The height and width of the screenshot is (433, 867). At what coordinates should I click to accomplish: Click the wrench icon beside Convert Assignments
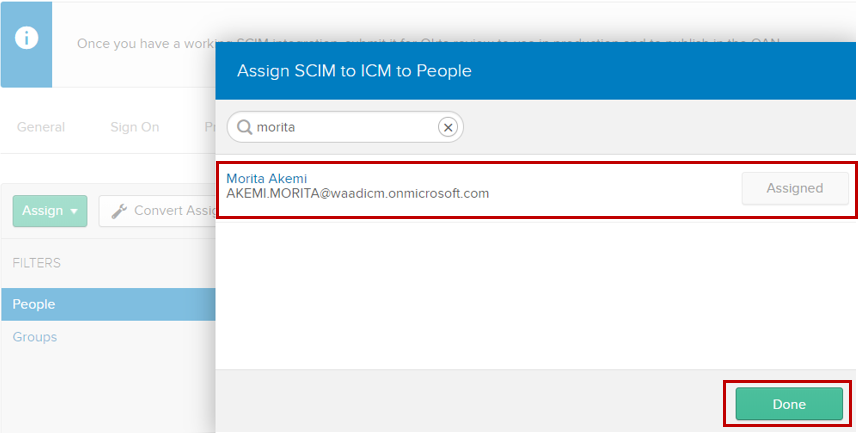pyautogui.click(x=118, y=211)
